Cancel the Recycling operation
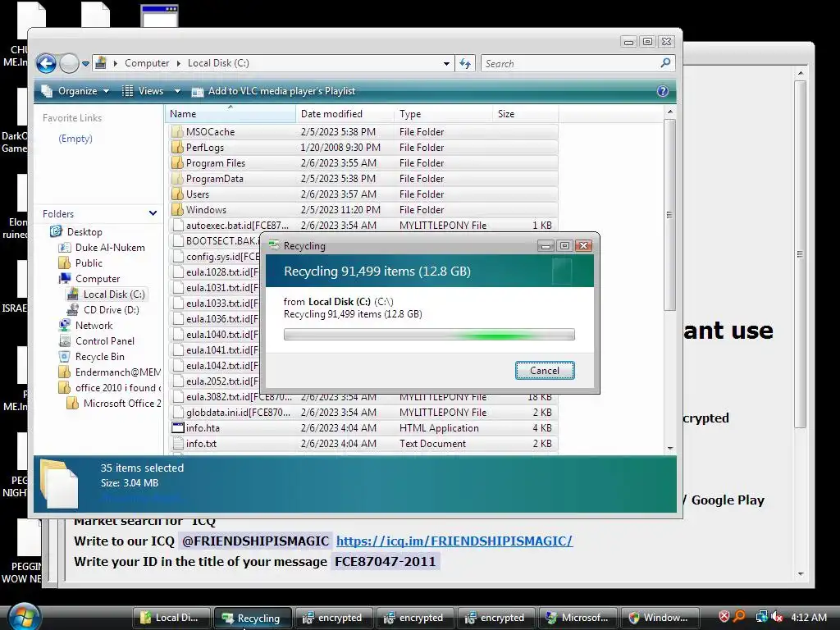The width and height of the screenshot is (840, 630). point(545,370)
